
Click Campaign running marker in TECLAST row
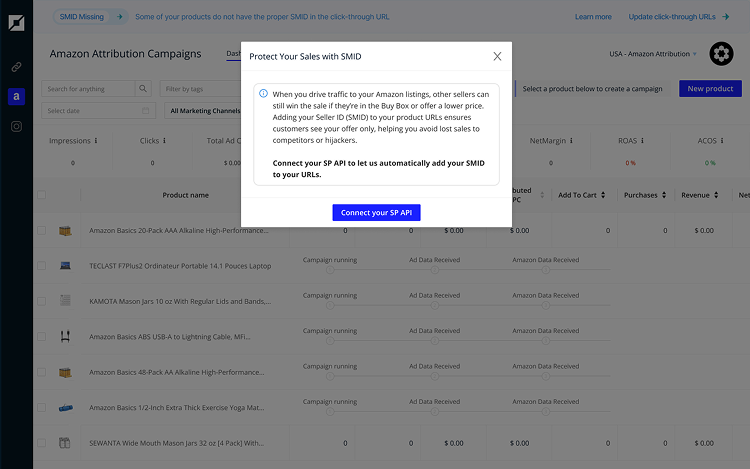pos(330,270)
